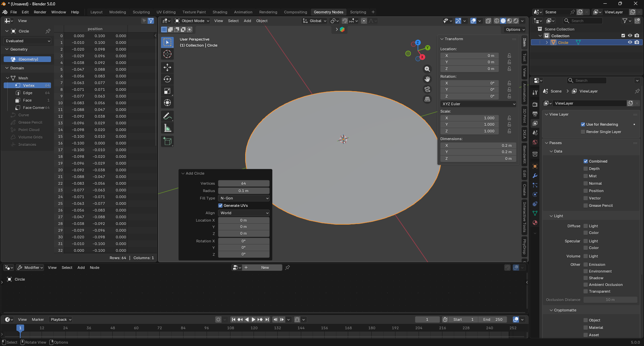This screenshot has height=346, width=644.
Task: Click New to create node tree
Action: coord(262,268)
